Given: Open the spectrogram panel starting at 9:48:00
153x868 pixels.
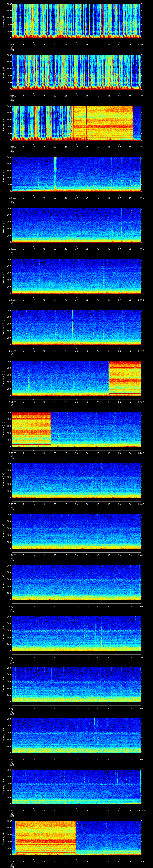Looking at the screenshot, I should click(x=76, y=225).
